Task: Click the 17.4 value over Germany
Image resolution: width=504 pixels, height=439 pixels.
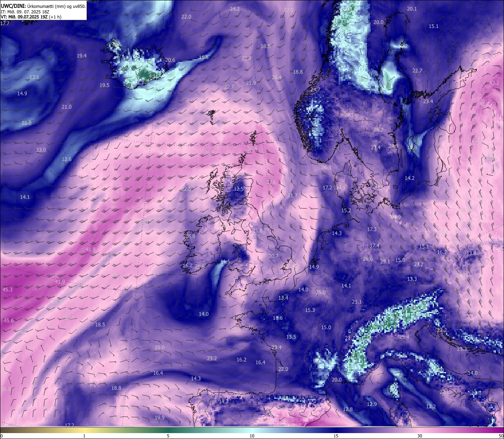Action: coord(374,246)
